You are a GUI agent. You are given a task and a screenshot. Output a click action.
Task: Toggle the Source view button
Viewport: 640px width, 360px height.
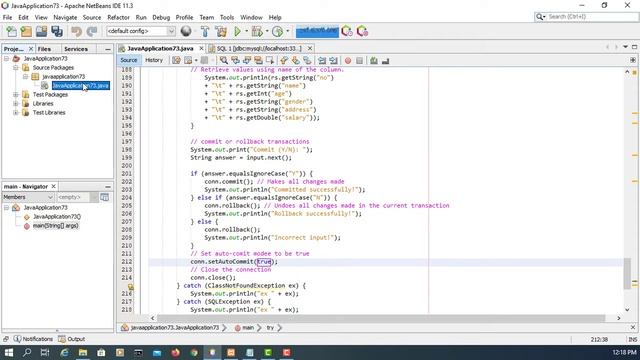pos(129,60)
